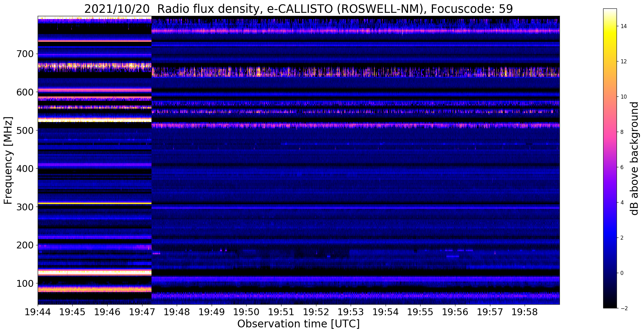
Task: Click the 700 frequency tick label
Action: (24, 54)
